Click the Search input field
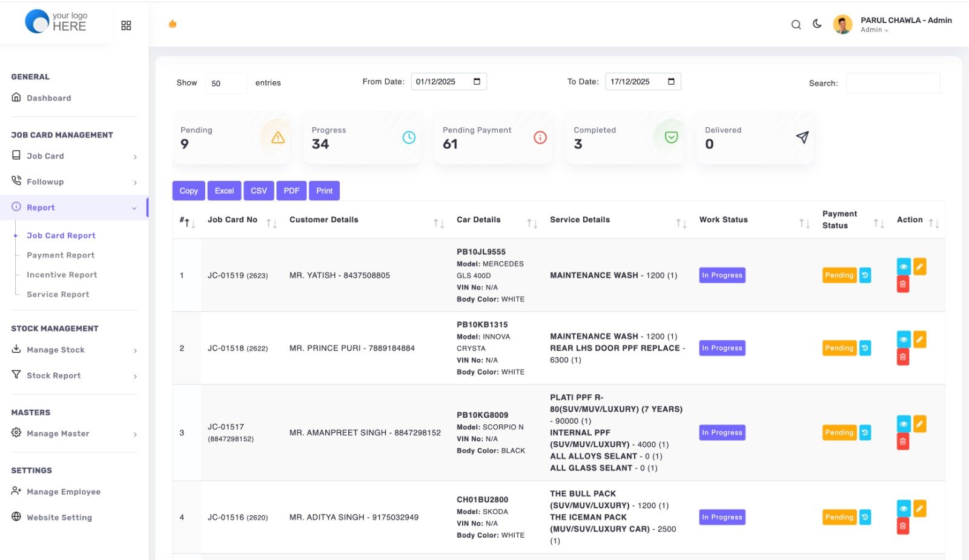This screenshot has width=969, height=560. pyautogui.click(x=892, y=84)
